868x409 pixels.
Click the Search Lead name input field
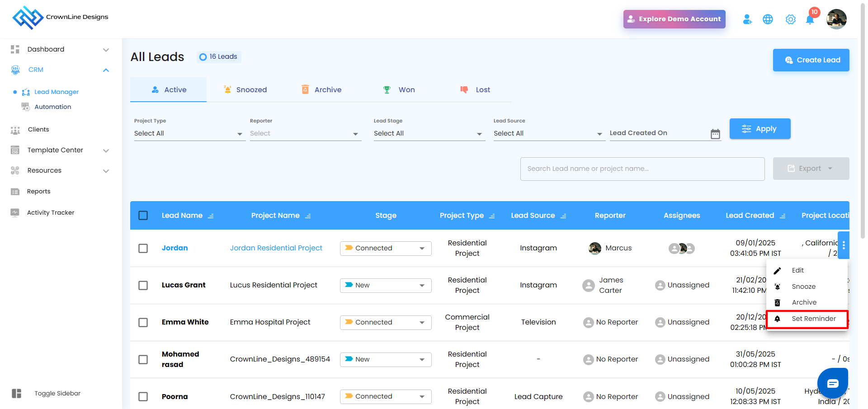click(642, 169)
